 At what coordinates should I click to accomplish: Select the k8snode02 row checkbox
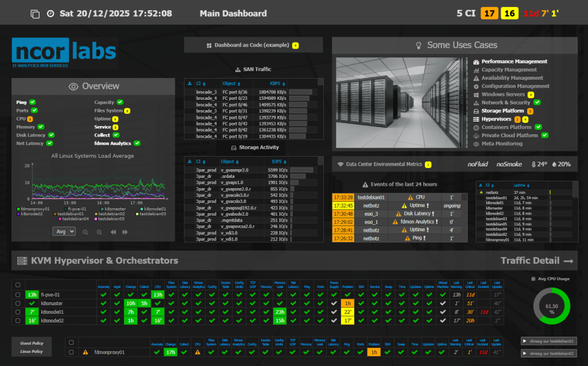coord(17,321)
